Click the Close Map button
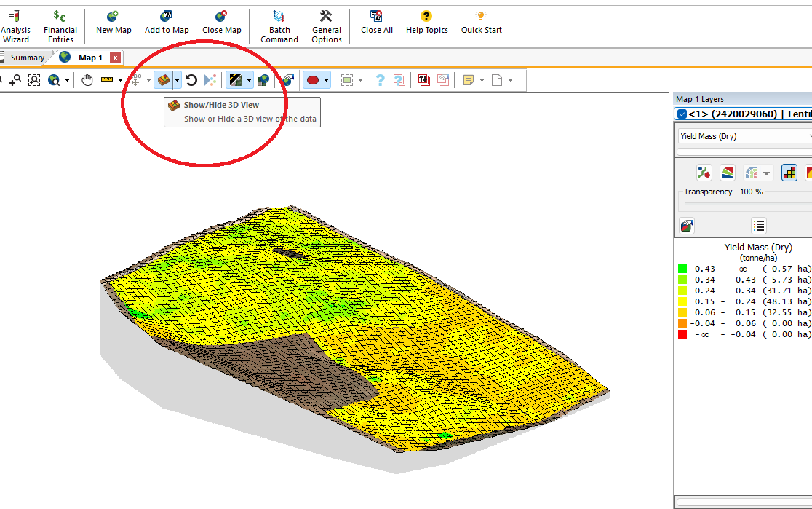This screenshot has width=812, height=509. tap(222, 23)
